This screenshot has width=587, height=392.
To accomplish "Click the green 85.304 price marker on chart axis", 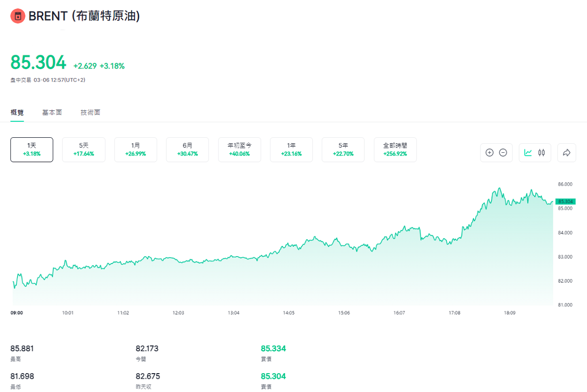I will click(565, 201).
